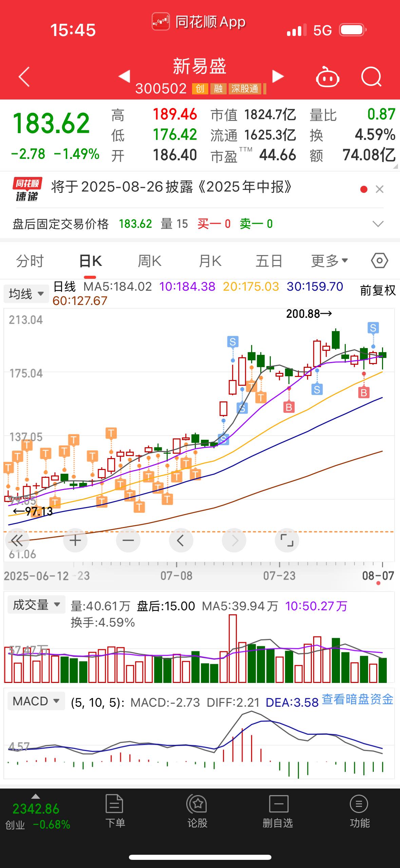Tap the 融 badge tag
Image resolution: width=400 pixels, height=868 pixels.
[x=218, y=89]
